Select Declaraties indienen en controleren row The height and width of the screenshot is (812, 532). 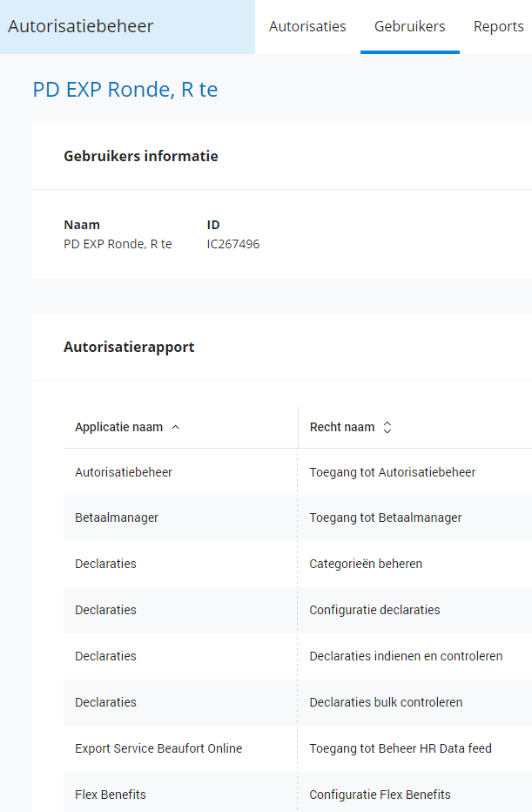pyautogui.click(x=406, y=656)
